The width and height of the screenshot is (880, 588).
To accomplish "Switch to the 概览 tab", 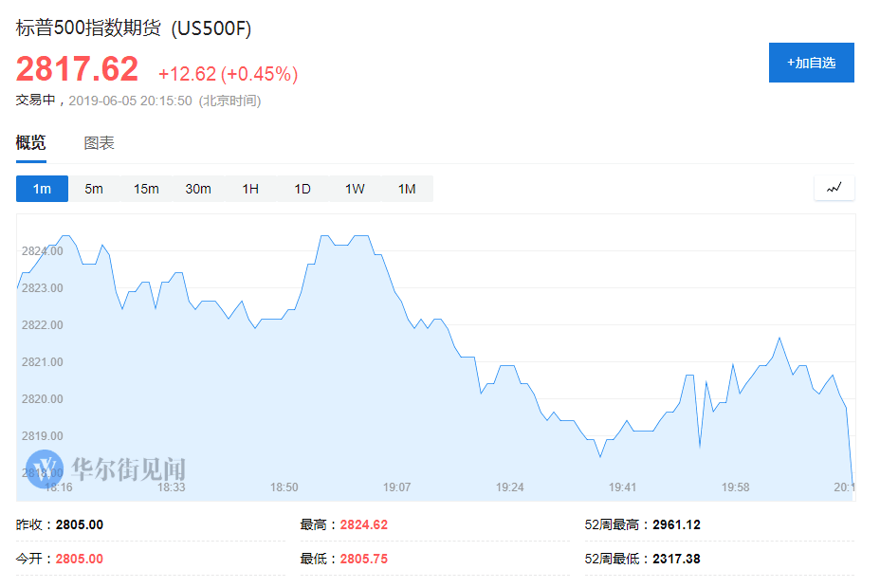I will tap(30, 143).
